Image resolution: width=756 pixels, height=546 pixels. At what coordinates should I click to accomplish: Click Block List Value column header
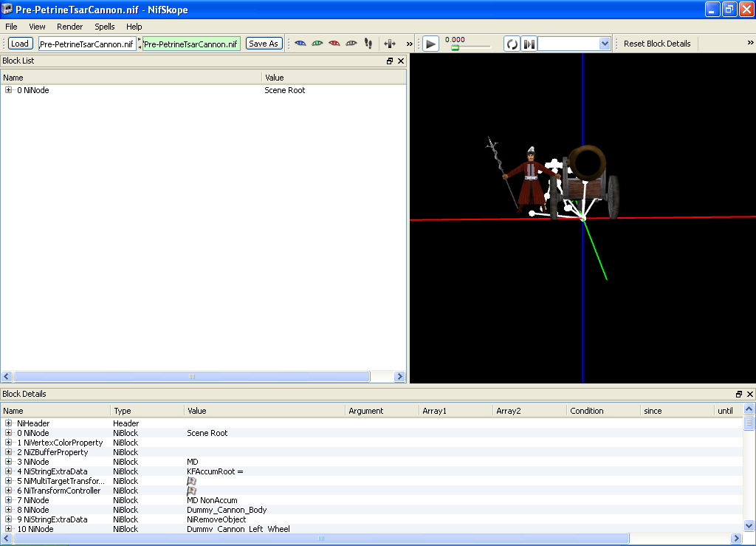tap(334, 78)
